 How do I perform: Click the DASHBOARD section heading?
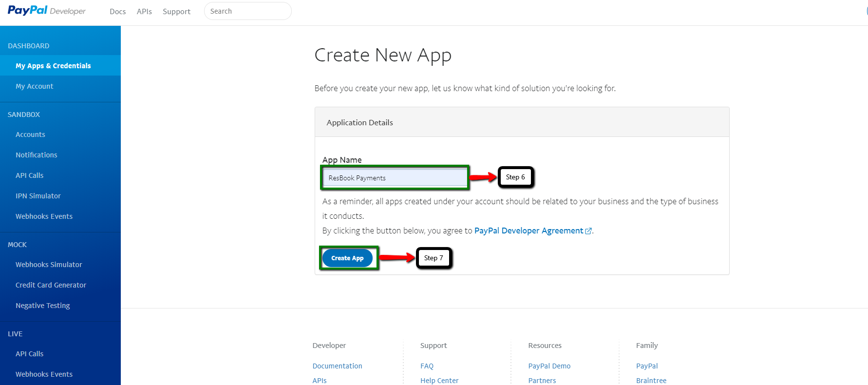(28, 46)
